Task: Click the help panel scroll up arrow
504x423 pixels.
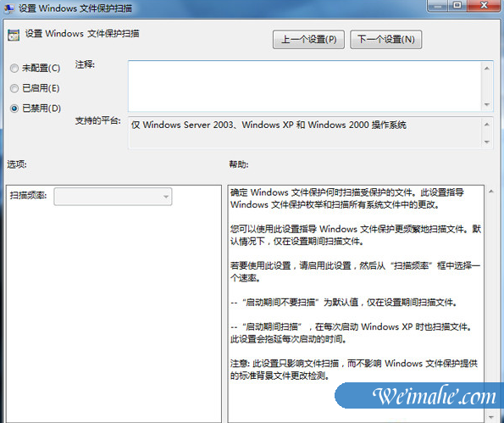Action: pos(491,192)
